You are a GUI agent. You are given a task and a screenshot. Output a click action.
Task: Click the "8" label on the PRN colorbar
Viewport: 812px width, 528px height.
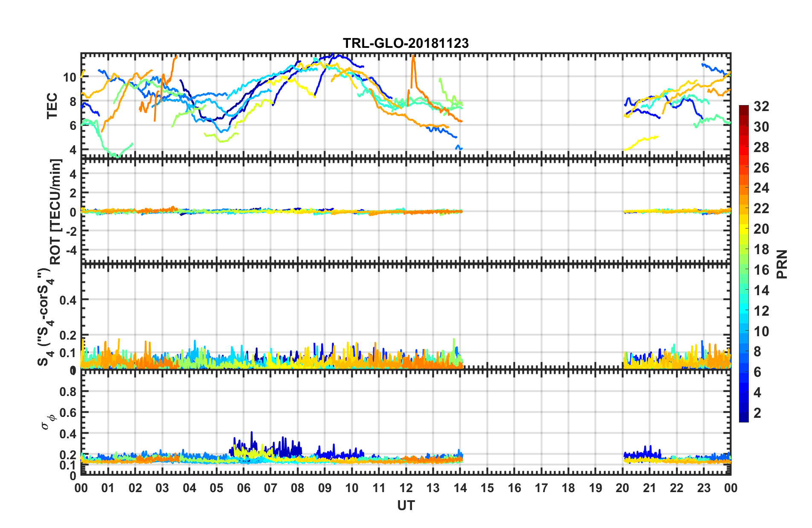[757, 352]
